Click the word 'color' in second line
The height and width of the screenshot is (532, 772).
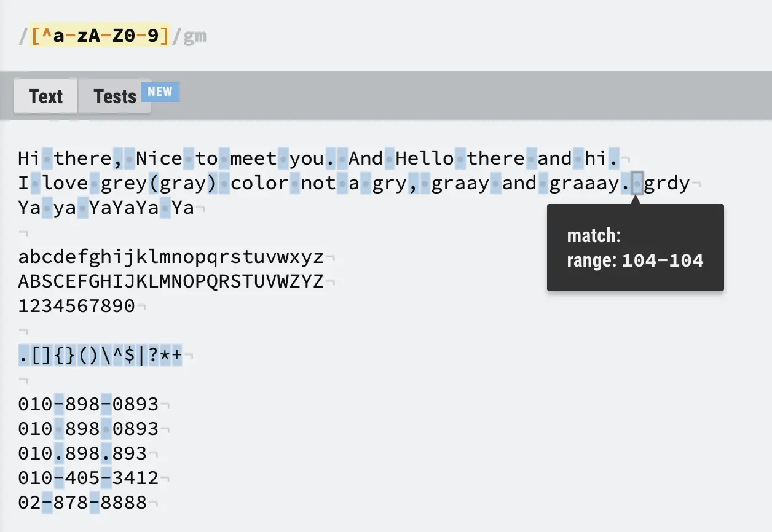pyautogui.click(x=259, y=183)
